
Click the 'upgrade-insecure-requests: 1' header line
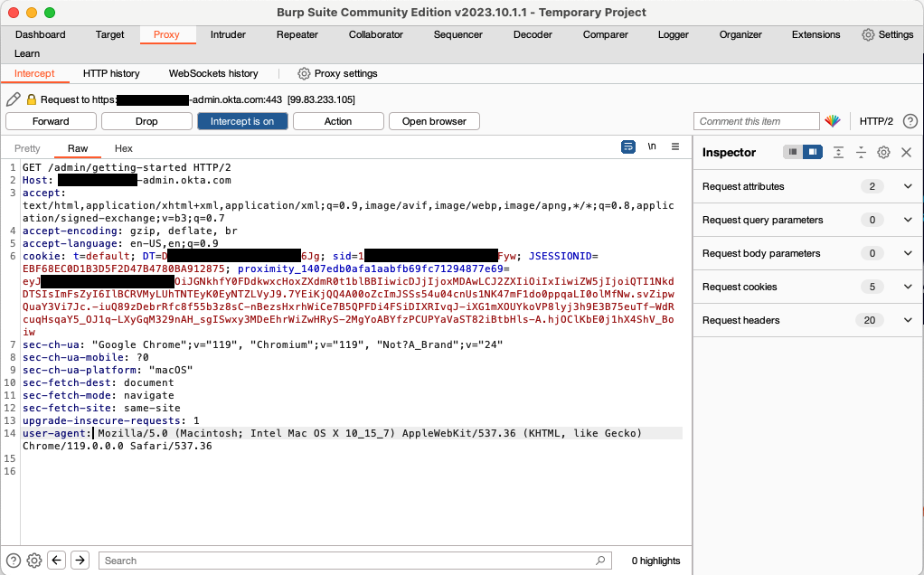pyautogui.click(x=111, y=420)
